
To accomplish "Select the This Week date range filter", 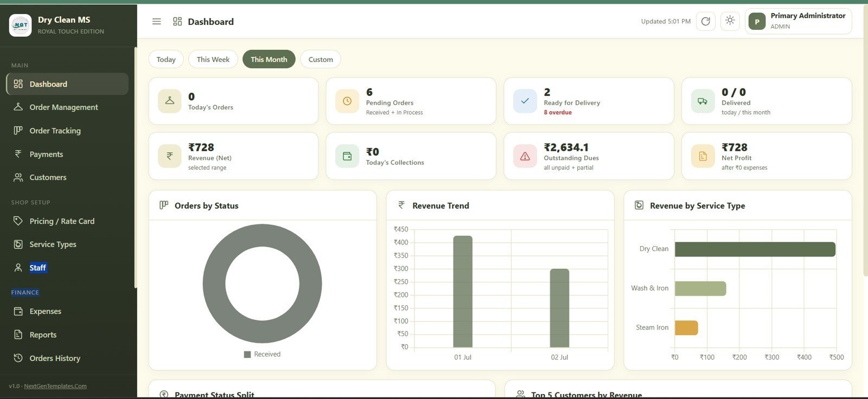I will [213, 59].
